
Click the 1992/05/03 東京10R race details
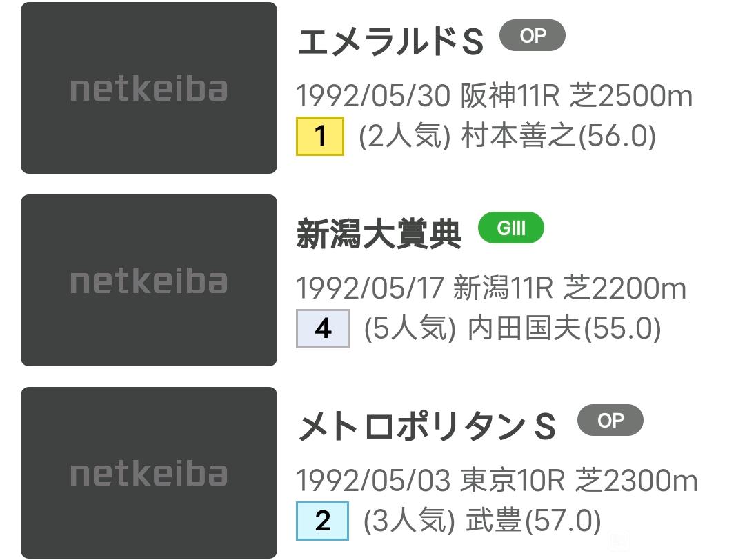(497, 480)
